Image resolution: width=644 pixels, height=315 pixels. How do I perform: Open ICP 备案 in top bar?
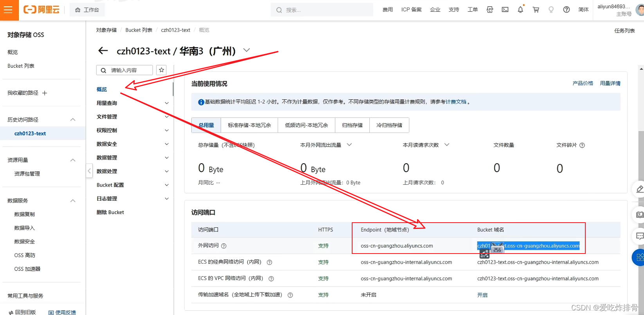[x=411, y=10]
